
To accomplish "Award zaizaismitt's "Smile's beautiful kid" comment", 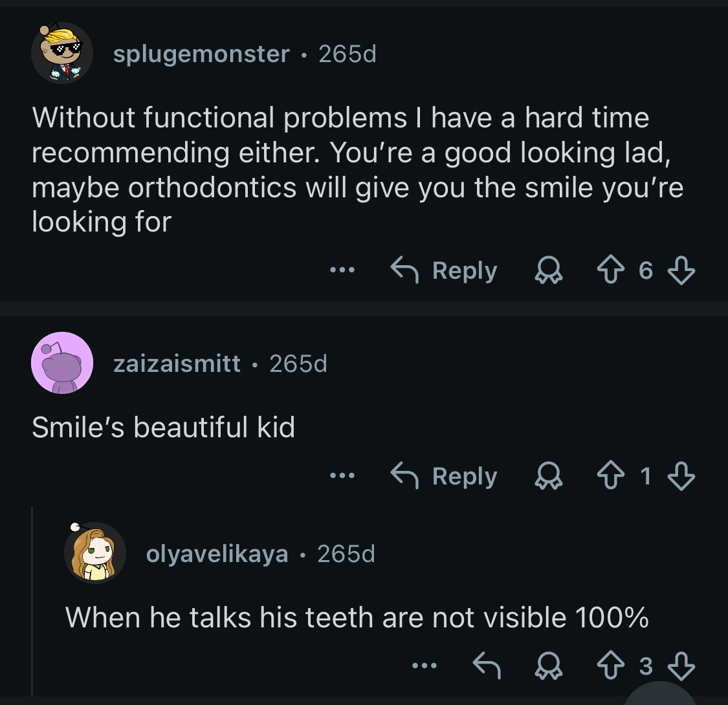I will click(549, 477).
